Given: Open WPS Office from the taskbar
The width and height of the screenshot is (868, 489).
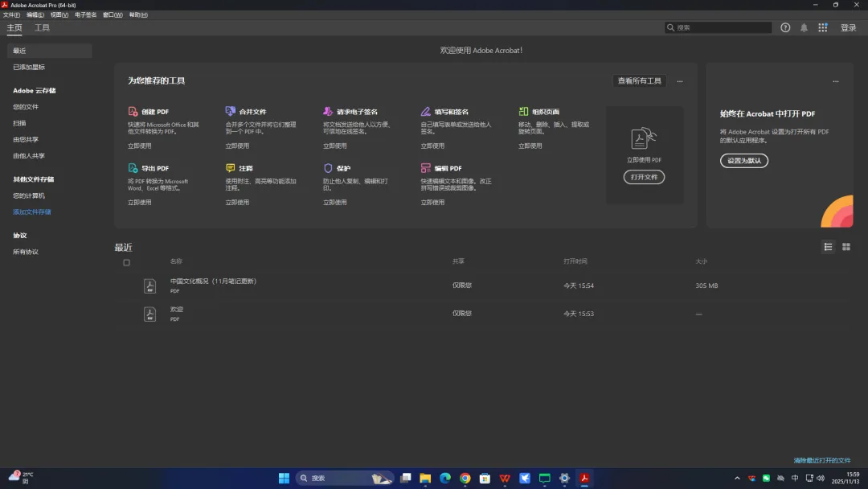Looking at the screenshot, I should [x=505, y=478].
